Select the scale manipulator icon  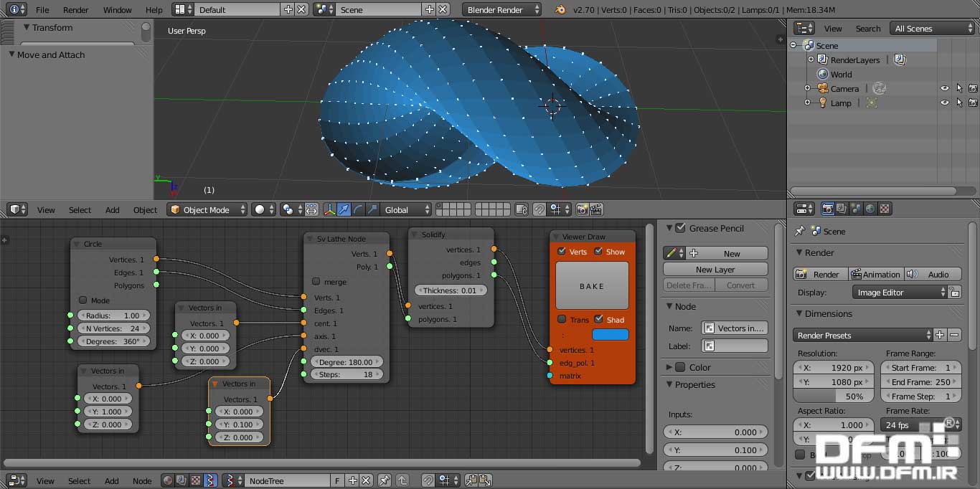(x=372, y=209)
